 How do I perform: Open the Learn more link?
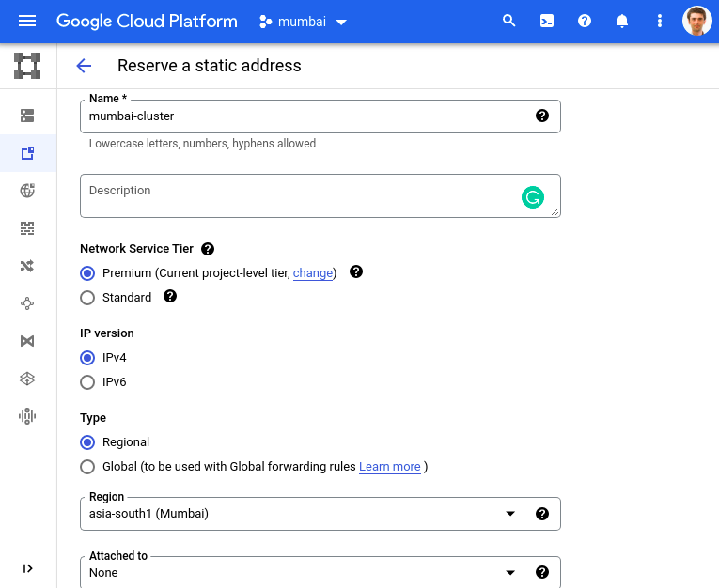[x=390, y=467]
